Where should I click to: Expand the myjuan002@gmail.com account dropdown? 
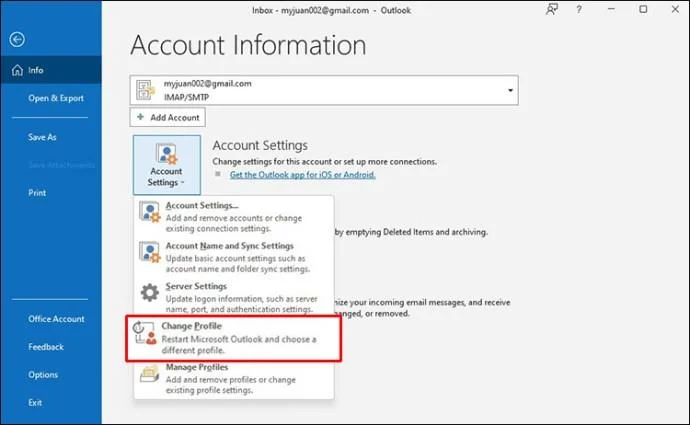510,90
